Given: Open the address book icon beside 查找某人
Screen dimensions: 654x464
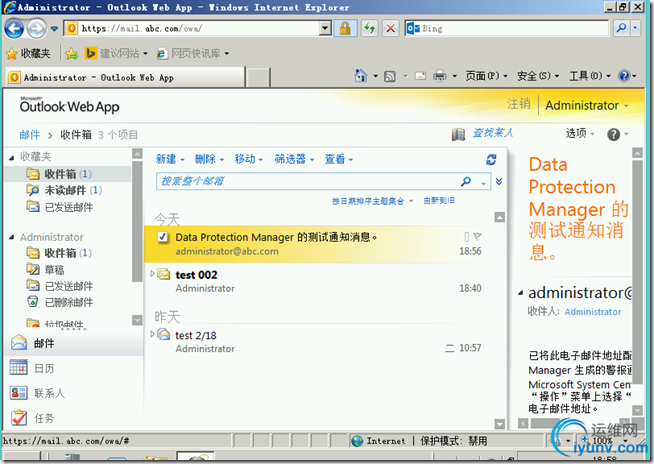Looking at the screenshot, I should (x=458, y=134).
